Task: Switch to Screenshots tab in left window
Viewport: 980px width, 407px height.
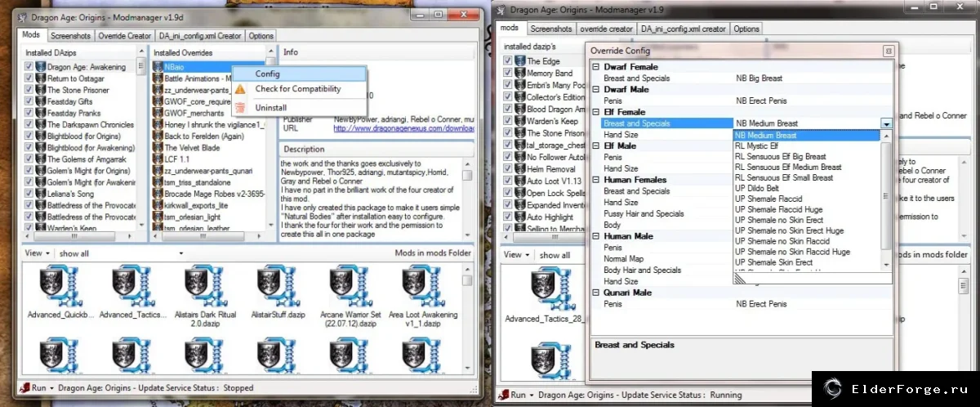Action: point(70,36)
